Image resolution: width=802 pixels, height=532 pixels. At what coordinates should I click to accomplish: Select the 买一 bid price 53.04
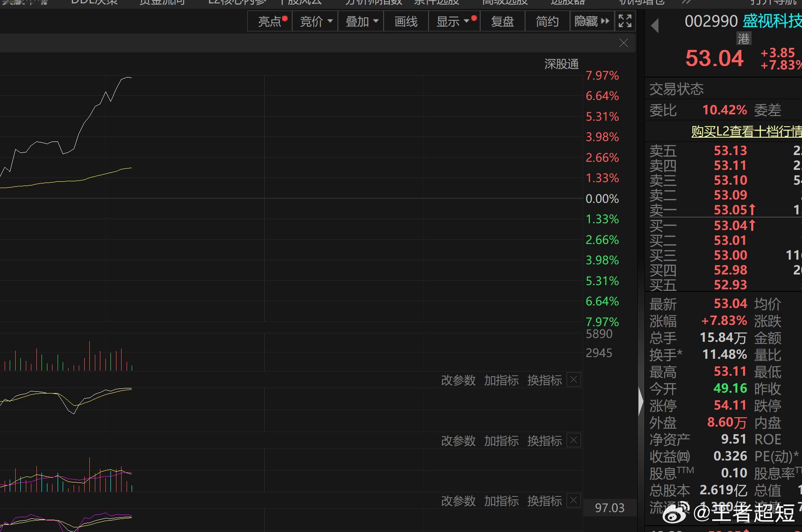click(x=730, y=225)
